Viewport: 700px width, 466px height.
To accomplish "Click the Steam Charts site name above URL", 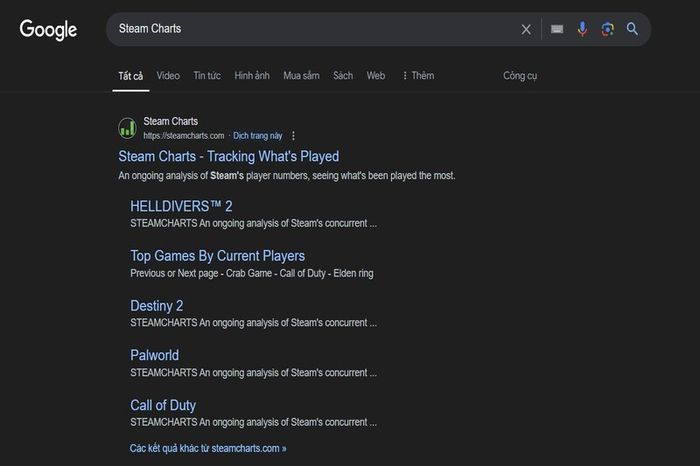I will [x=171, y=121].
